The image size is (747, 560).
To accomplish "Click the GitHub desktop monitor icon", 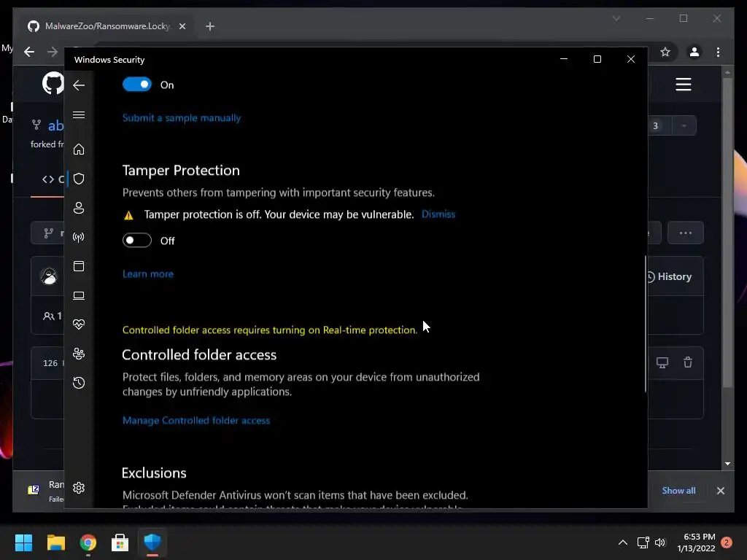I will [x=662, y=362].
